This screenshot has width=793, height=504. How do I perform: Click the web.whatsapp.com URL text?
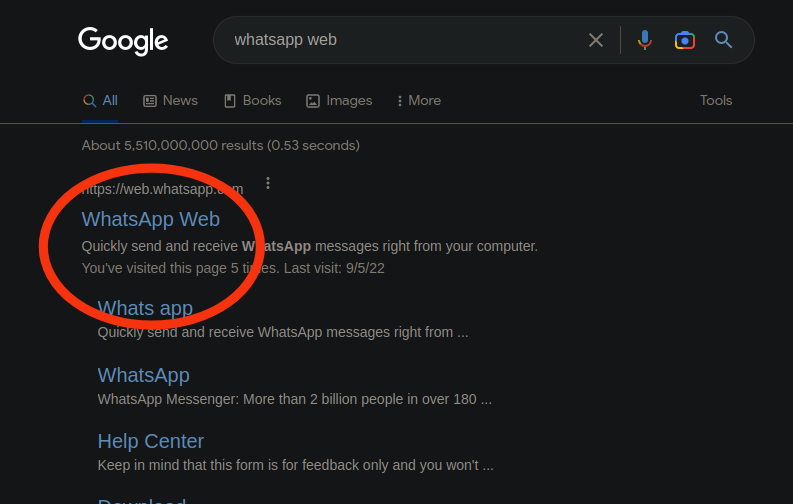162,189
